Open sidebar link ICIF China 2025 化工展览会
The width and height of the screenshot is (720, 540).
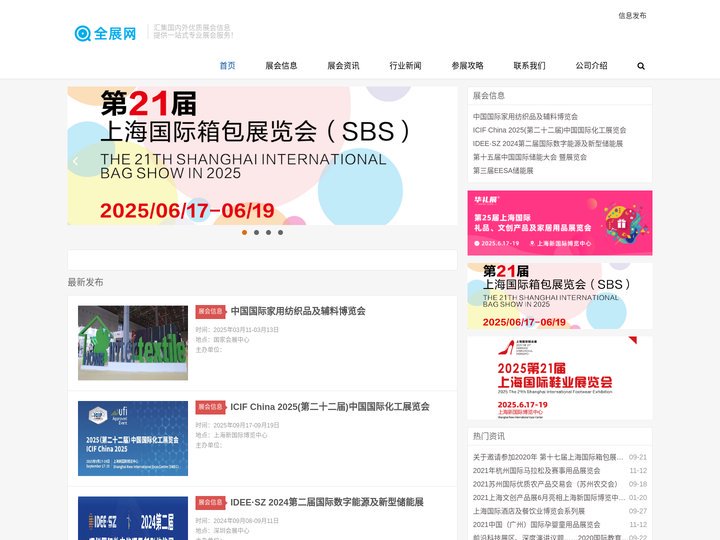coord(549,130)
